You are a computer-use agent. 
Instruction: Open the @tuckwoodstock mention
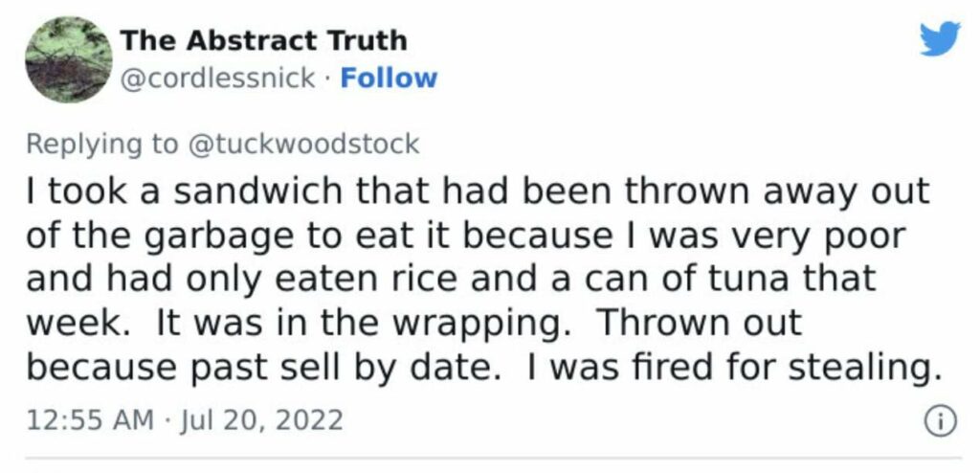[x=301, y=144]
